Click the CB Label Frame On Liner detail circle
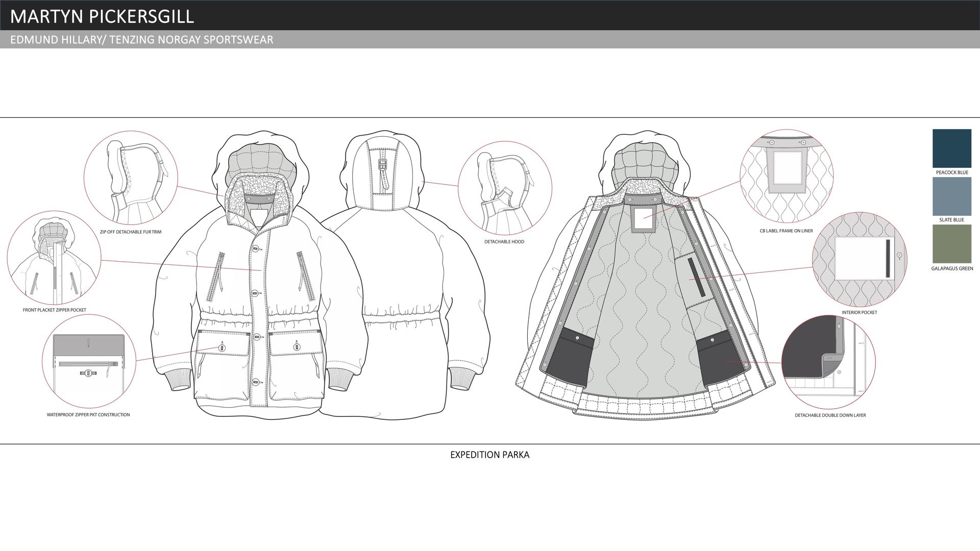 (787, 176)
